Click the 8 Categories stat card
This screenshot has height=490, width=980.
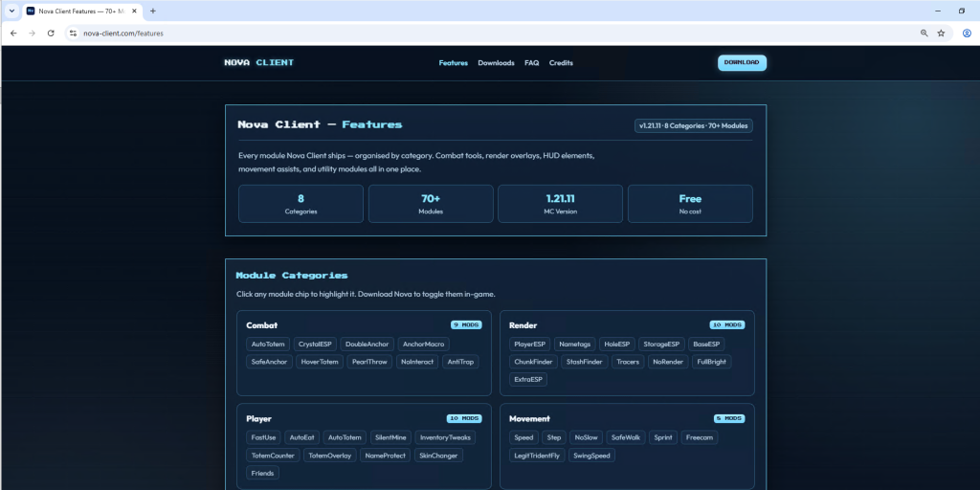click(301, 204)
